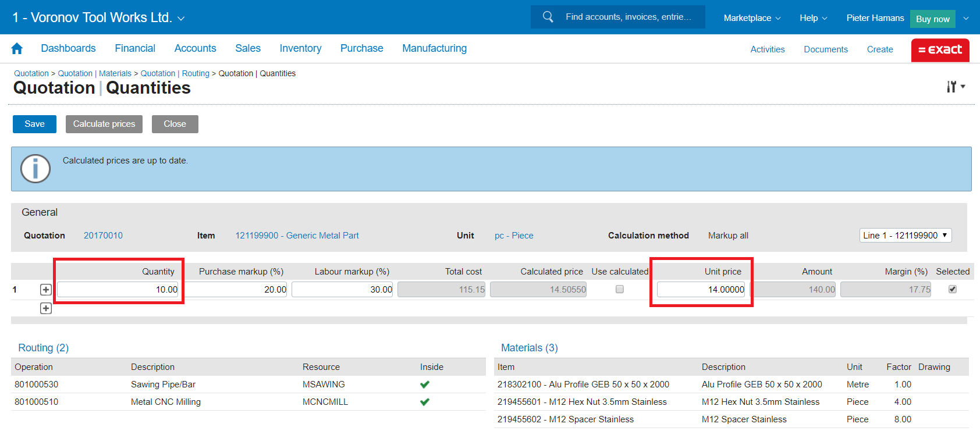Screen dimensions: 980x438
Task: Click the Save button
Action: 34,124
